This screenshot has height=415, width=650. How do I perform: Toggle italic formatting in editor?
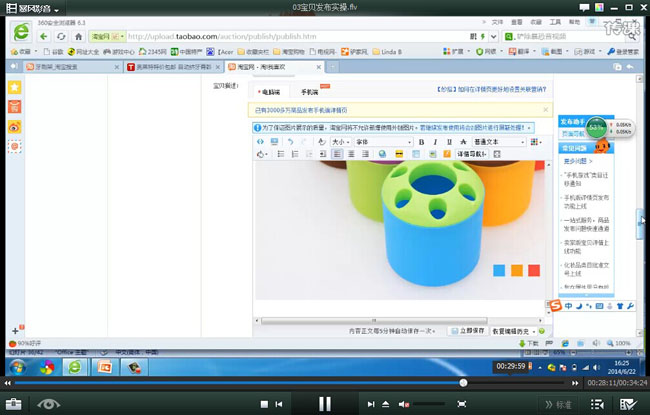coord(435,142)
